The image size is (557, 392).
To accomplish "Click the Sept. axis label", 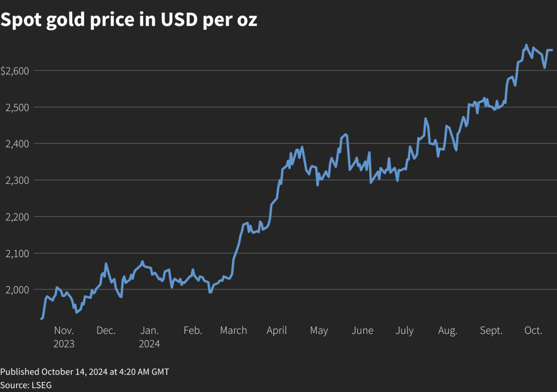I will click(x=491, y=331).
